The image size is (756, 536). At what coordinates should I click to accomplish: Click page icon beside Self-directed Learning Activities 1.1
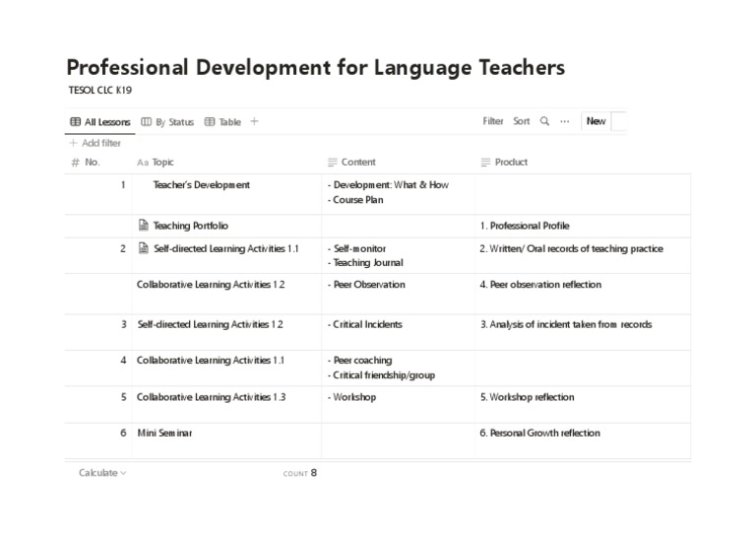(143, 248)
